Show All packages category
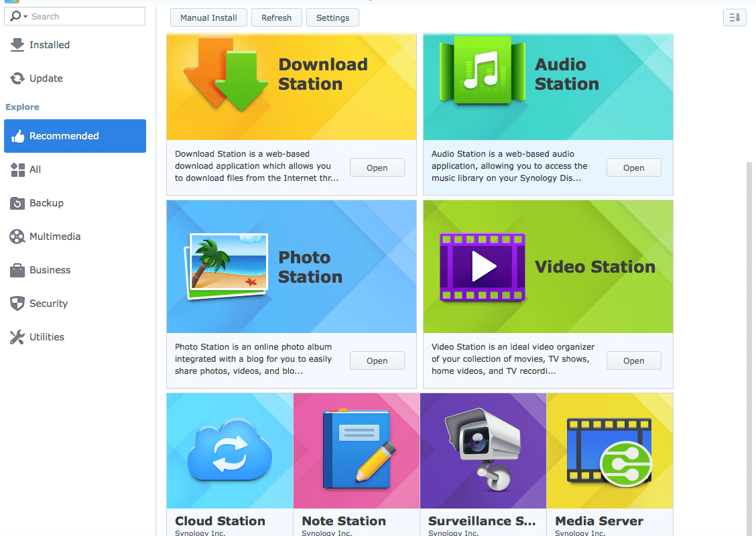This screenshot has height=536, width=756. (x=75, y=170)
